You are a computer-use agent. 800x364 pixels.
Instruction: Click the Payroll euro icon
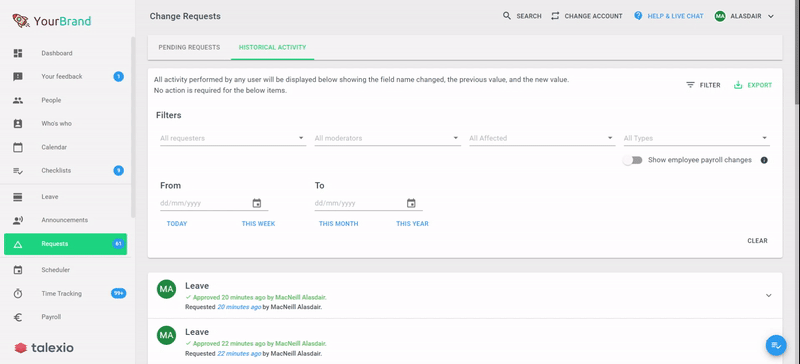[x=18, y=317]
